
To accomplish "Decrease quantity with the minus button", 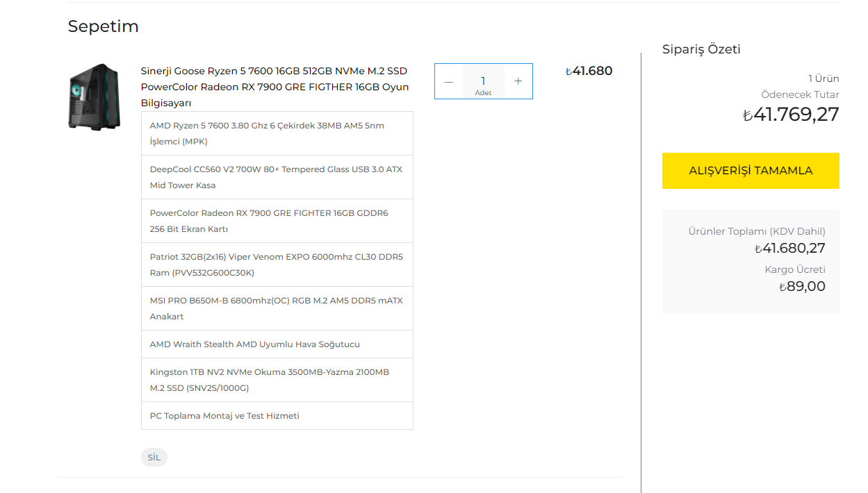I will coord(449,81).
